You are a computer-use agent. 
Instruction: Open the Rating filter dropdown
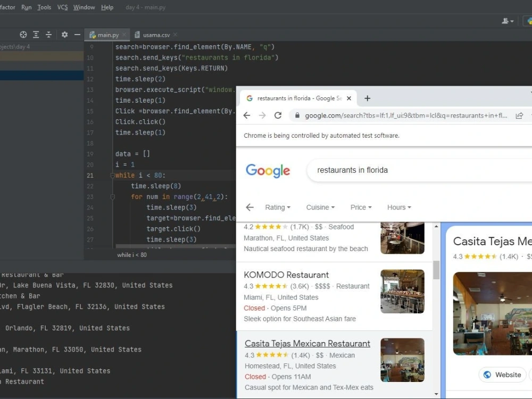[x=278, y=207]
